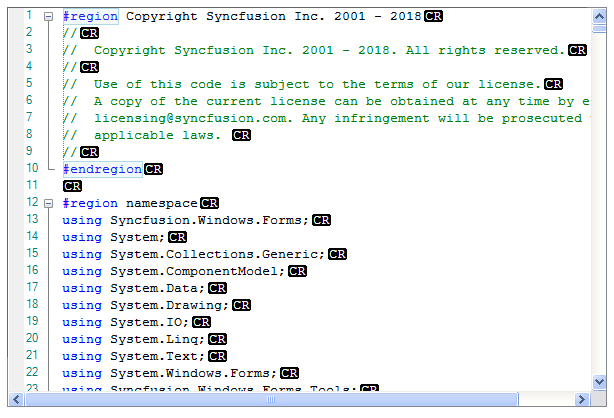Click "using Syncfusion.Windows.Forms;" line

point(186,220)
